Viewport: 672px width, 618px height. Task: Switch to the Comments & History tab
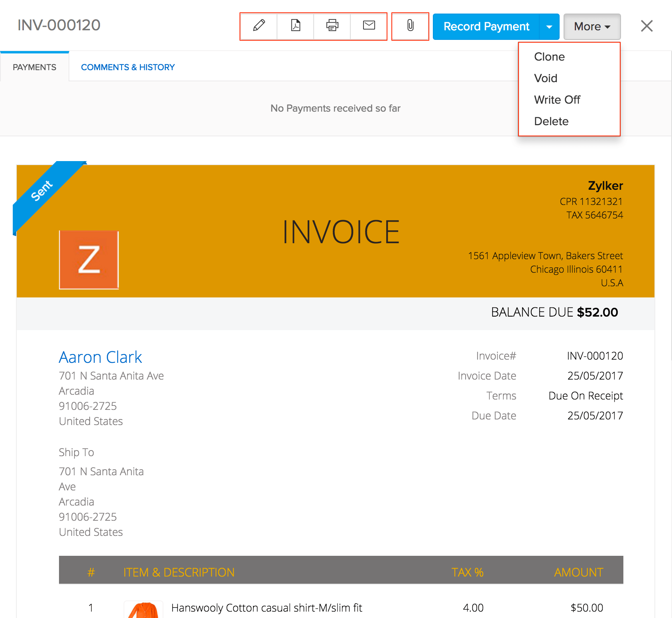[x=128, y=67]
